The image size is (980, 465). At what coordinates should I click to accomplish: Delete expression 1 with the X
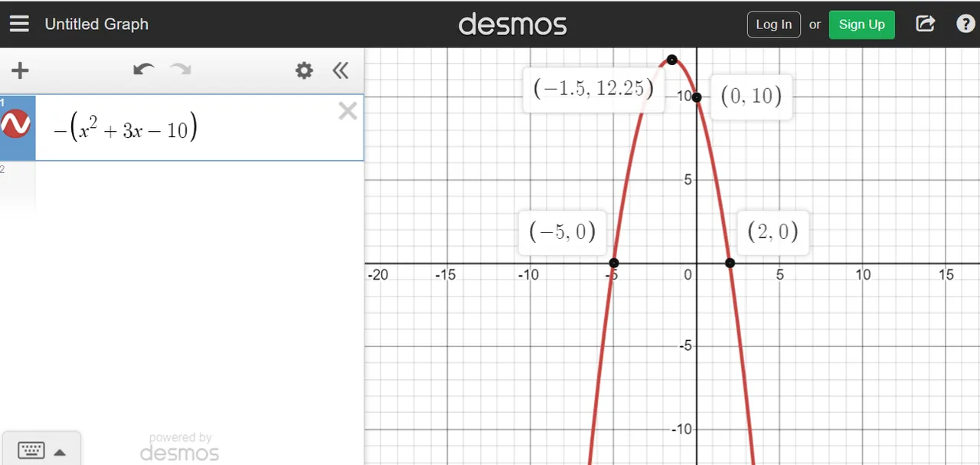pyautogui.click(x=348, y=111)
